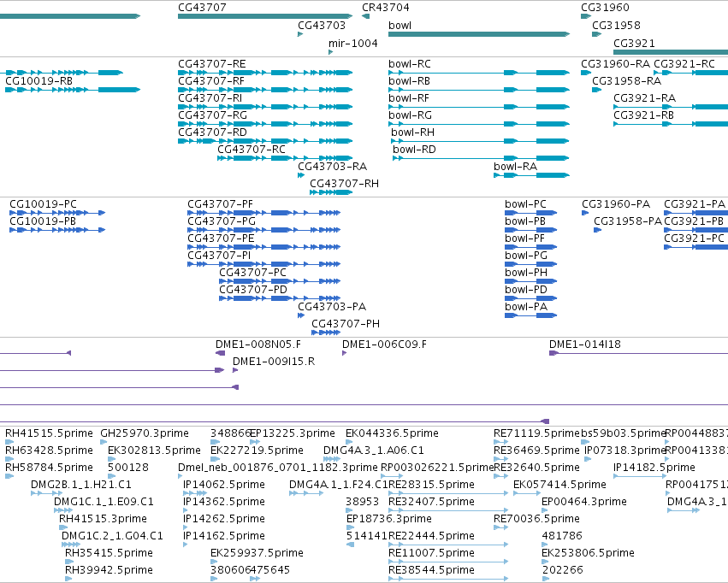Click BAC label DME1-014I18
The width and height of the screenshot is (728, 583).
click(x=585, y=344)
